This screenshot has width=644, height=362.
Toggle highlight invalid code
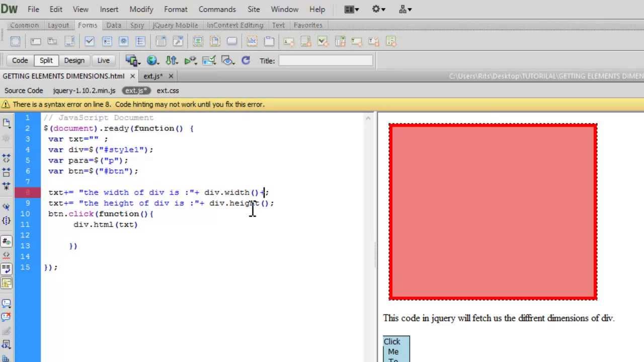tap(6, 255)
